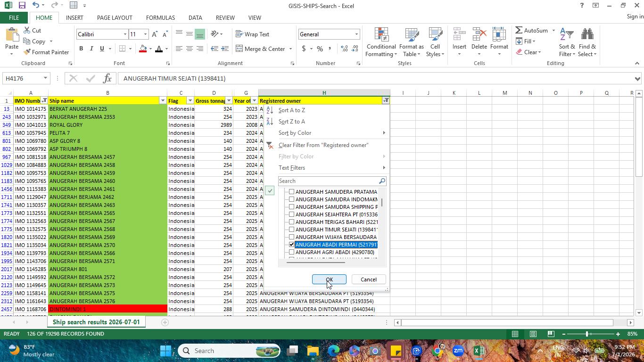Viewport: 644px width, 362px height.
Task: Activate the Format Painter brush
Action: [46, 52]
